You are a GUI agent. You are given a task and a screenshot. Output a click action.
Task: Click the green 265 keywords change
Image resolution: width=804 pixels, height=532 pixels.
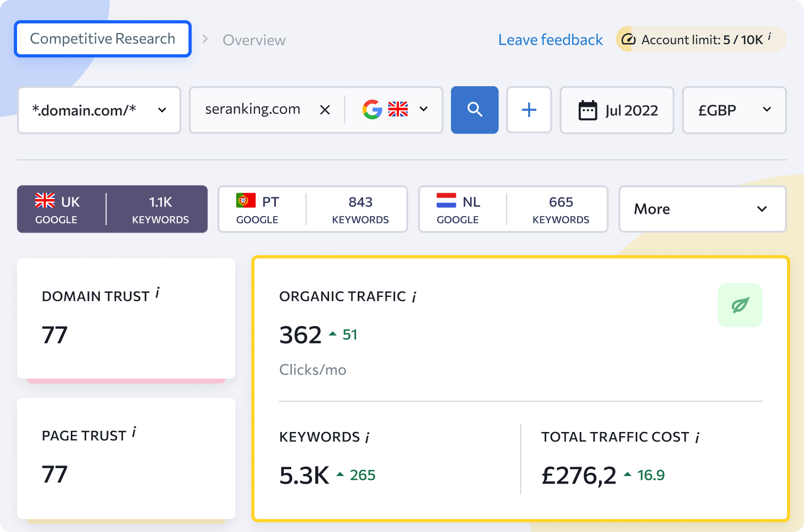pyautogui.click(x=363, y=475)
